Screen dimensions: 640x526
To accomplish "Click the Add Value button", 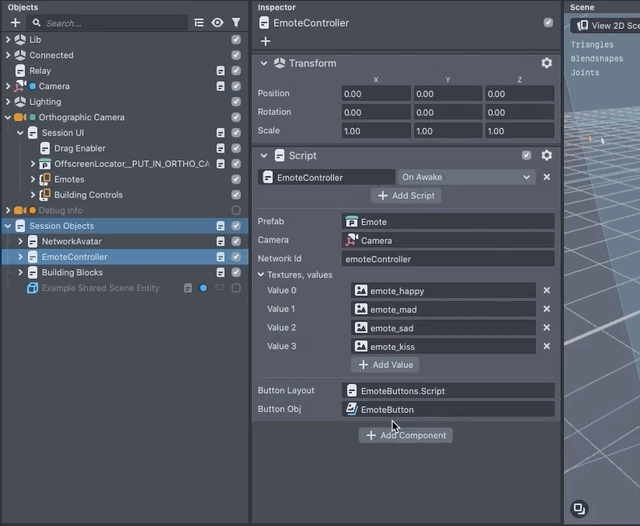I will 385,365.
